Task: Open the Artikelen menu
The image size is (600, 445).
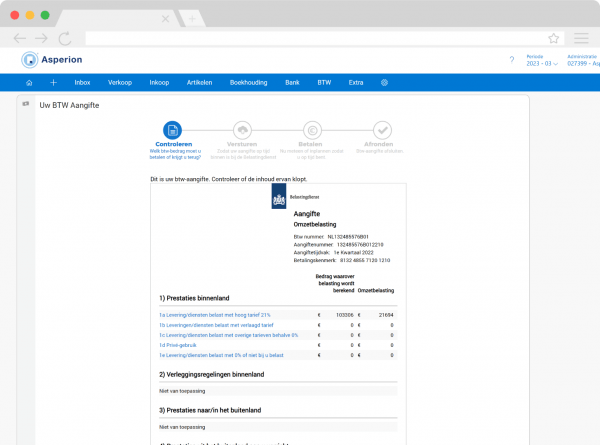Action: pos(199,83)
